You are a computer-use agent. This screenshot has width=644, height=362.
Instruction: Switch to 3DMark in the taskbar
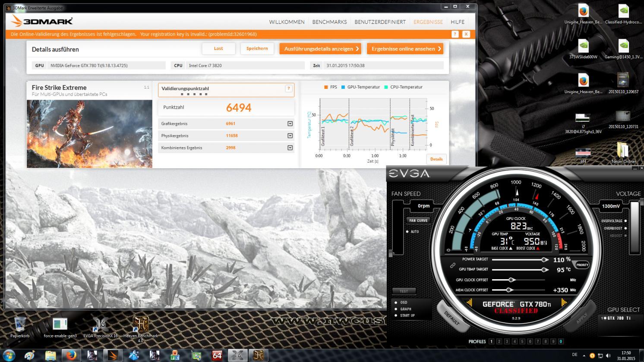click(113, 356)
